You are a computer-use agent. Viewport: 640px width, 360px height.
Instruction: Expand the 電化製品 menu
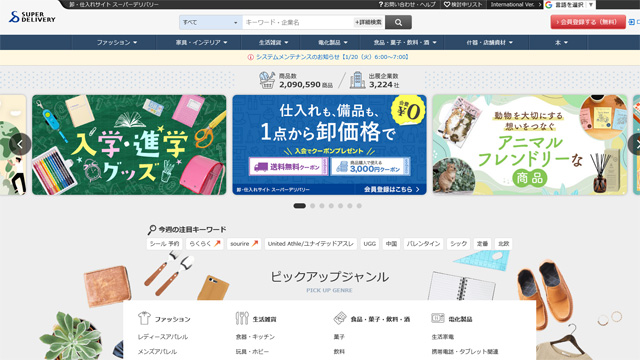pyautogui.click(x=333, y=42)
